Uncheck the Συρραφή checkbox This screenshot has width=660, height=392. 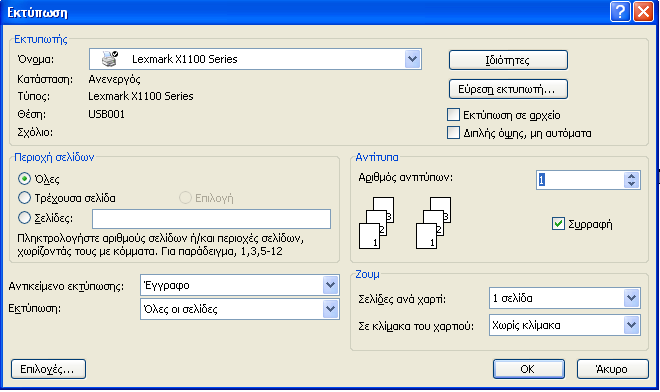[558, 224]
